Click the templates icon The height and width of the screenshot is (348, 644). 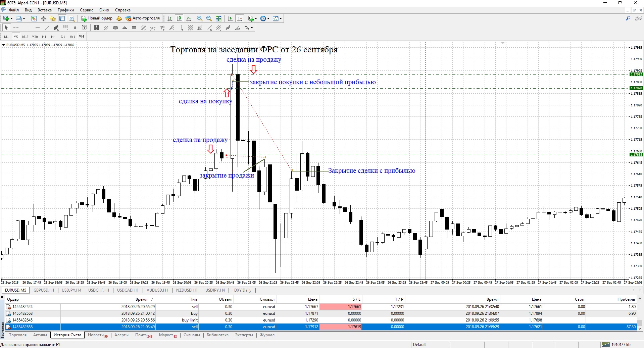276,18
